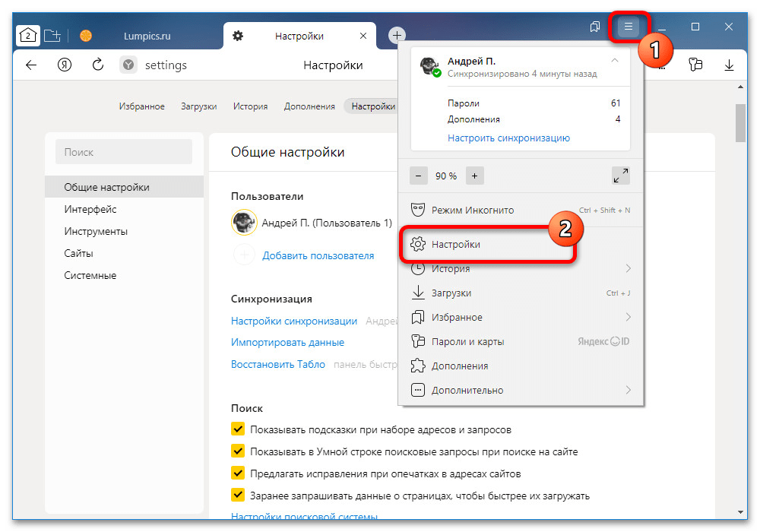Expand Дополнительно submenu arrow
760x532 pixels.
pyautogui.click(x=629, y=390)
